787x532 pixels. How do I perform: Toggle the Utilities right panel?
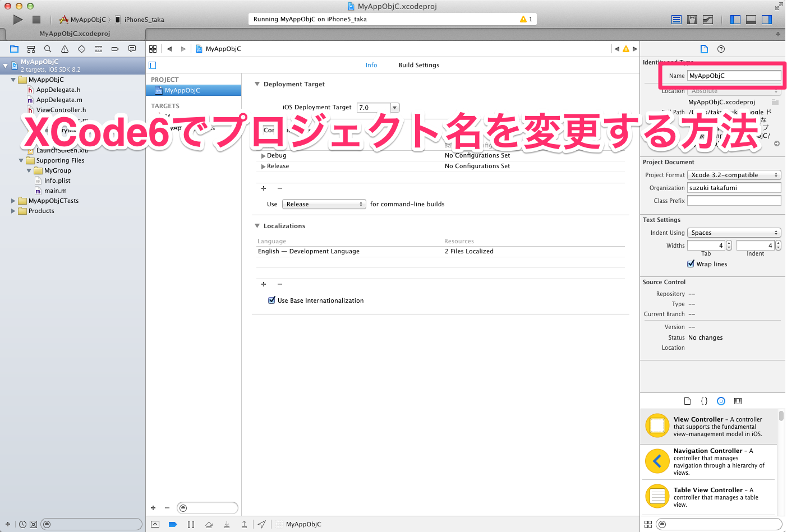tap(767, 20)
